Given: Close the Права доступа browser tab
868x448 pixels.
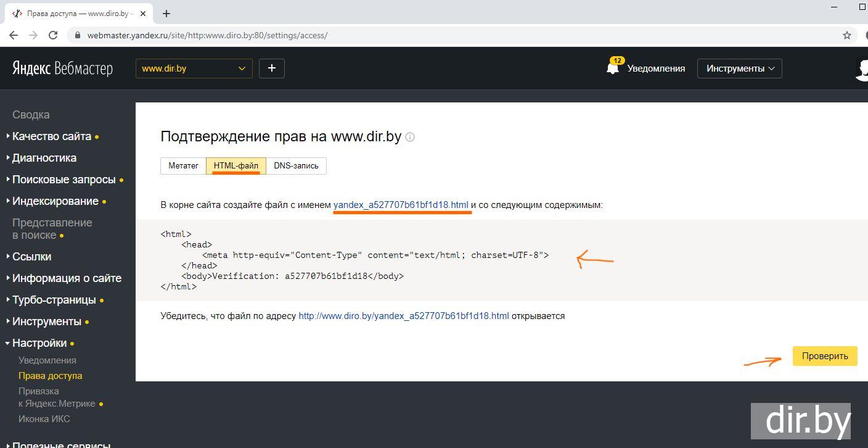Looking at the screenshot, I should [142, 13].
